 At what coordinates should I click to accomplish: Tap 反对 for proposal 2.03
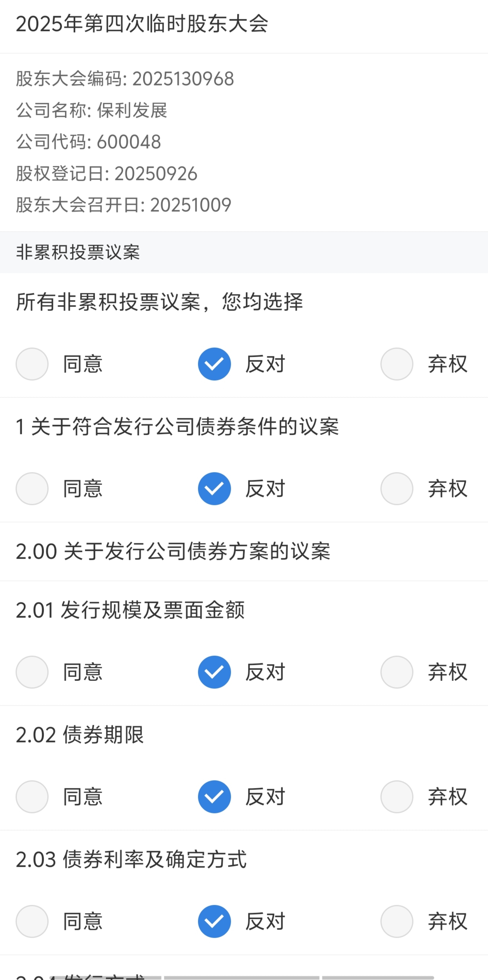(x=214, y=921)
